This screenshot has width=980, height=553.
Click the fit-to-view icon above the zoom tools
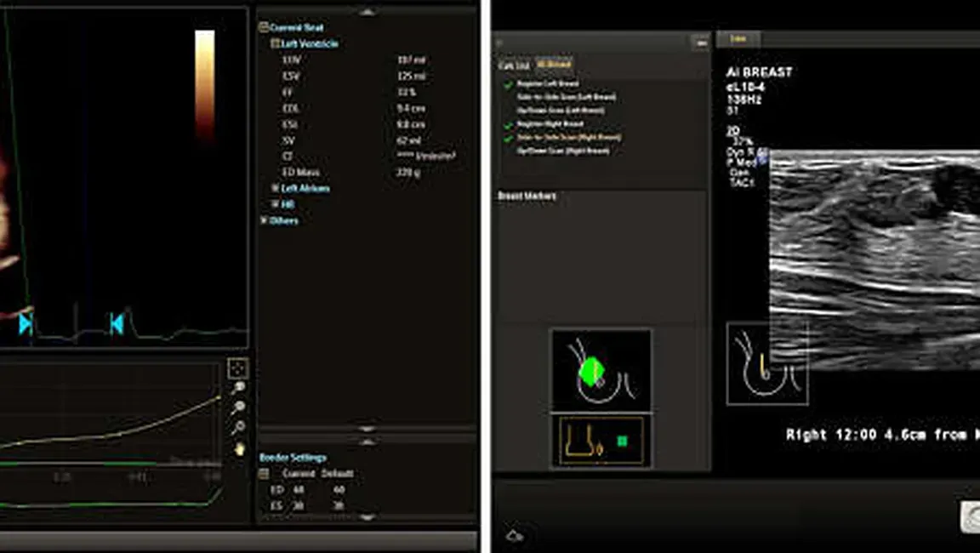click(237, 368)
